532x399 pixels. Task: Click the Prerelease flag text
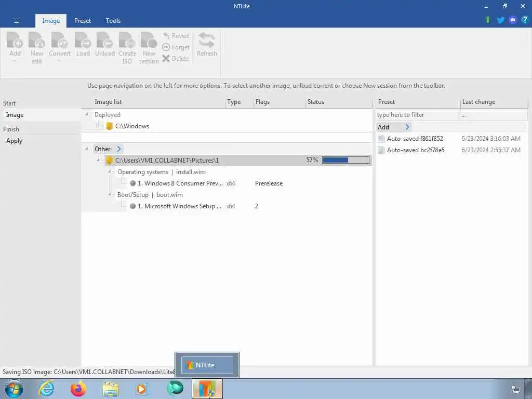(x=269, y=183)
